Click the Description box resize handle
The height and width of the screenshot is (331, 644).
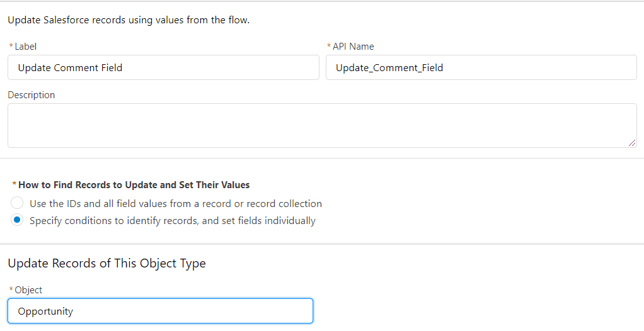(x=631, y=143)
